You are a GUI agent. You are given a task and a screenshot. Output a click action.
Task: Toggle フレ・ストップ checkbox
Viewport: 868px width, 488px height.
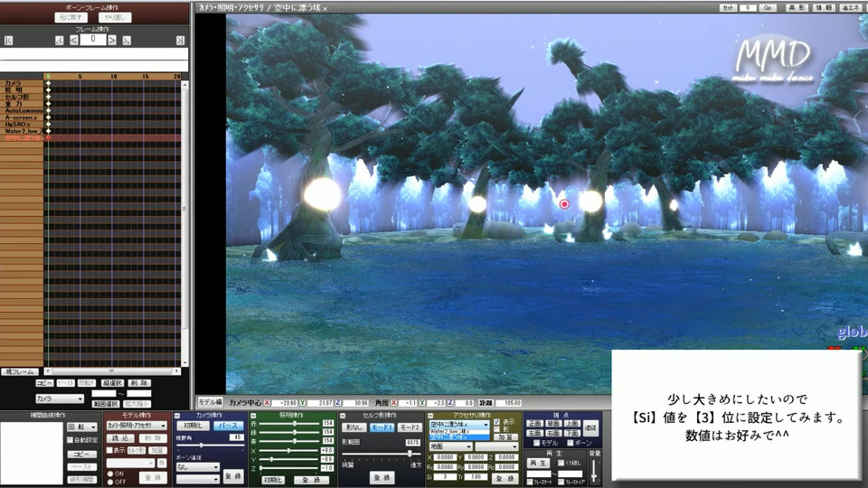tap(561, 482)
